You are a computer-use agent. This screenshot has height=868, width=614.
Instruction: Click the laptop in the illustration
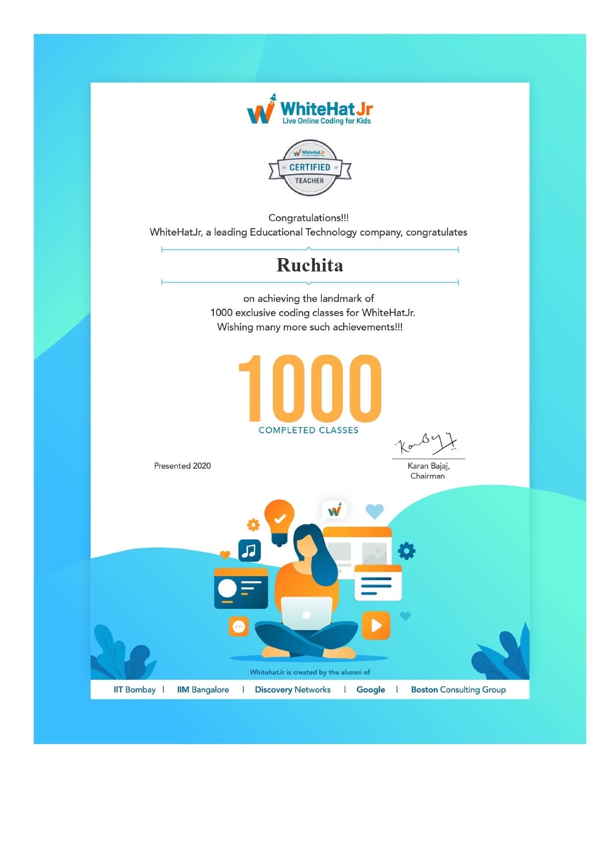(x=307, y=613)
